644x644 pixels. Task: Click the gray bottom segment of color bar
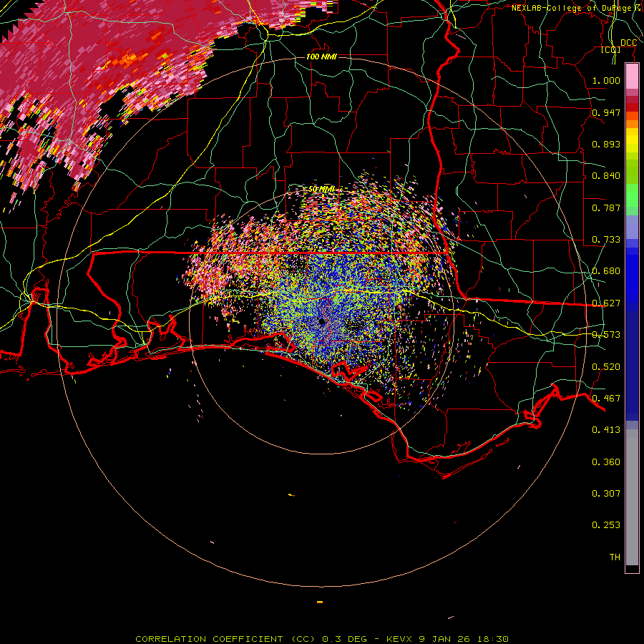point(632,497)
